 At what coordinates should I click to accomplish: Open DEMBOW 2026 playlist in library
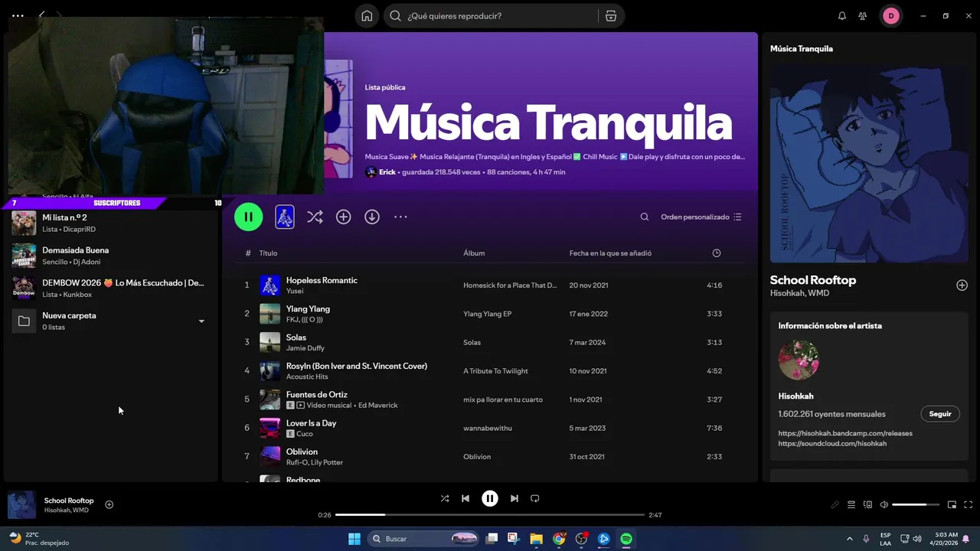pyautogui.click(x=111, y=288)
